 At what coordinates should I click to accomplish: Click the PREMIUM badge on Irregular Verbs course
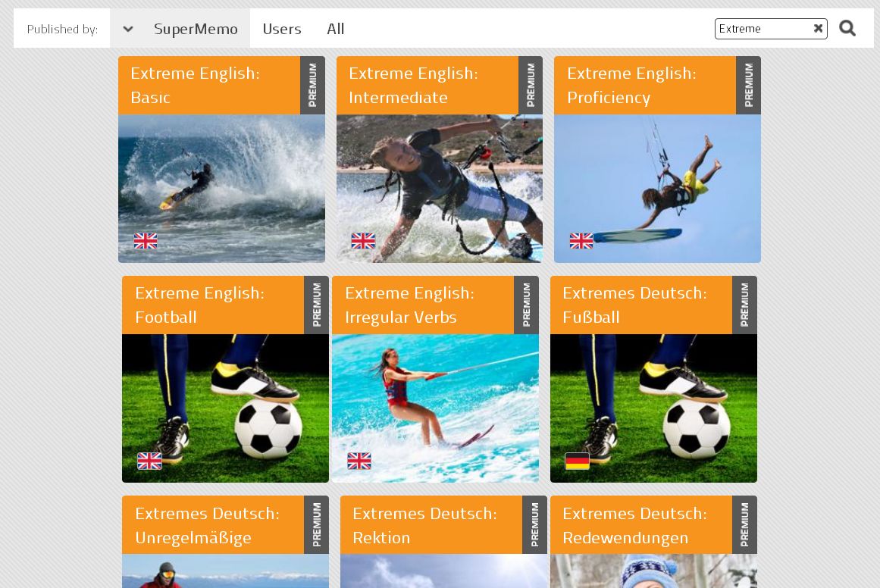tap(527, 305)
